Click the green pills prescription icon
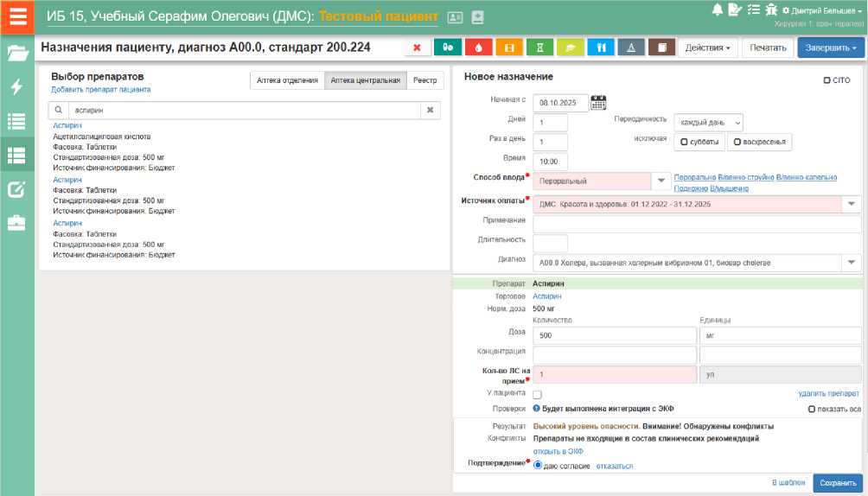Image resolution: width=868 pixels, height=496 pixels. 448,48
